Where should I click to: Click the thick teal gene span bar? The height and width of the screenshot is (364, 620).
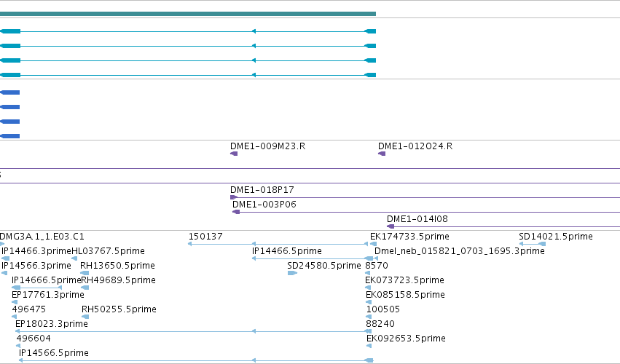click(x=188, y=14)
